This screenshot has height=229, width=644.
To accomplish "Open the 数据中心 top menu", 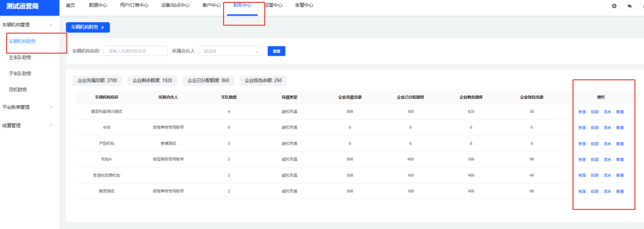I will pos(98,5).
